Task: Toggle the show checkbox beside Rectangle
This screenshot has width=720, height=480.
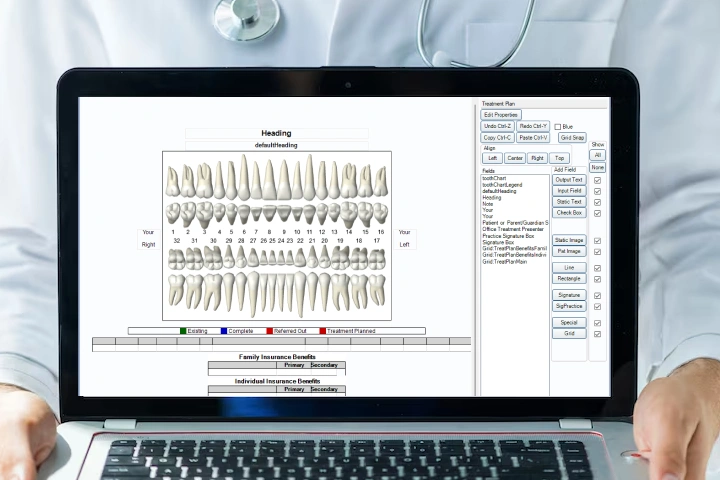Action: [x=598, y=279]
